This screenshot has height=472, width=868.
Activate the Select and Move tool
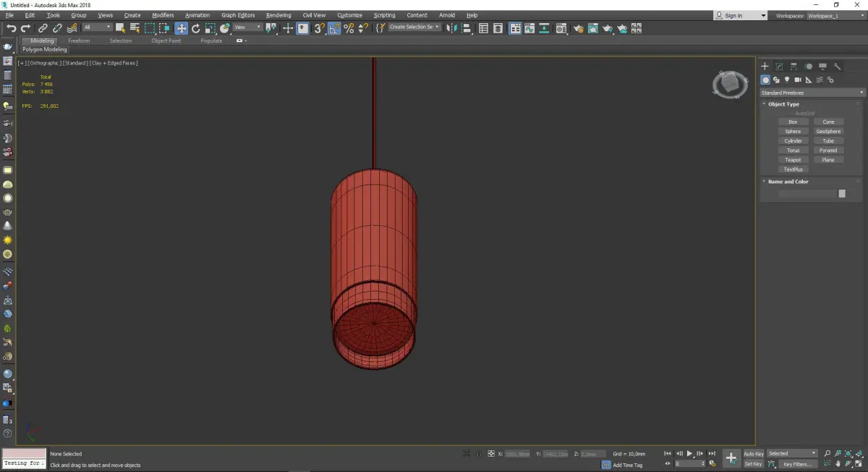(x=181, y=28)
